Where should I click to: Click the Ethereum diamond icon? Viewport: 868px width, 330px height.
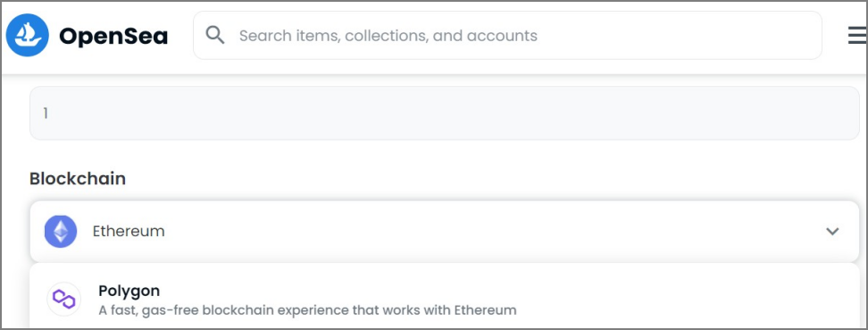tap(61, 232)
